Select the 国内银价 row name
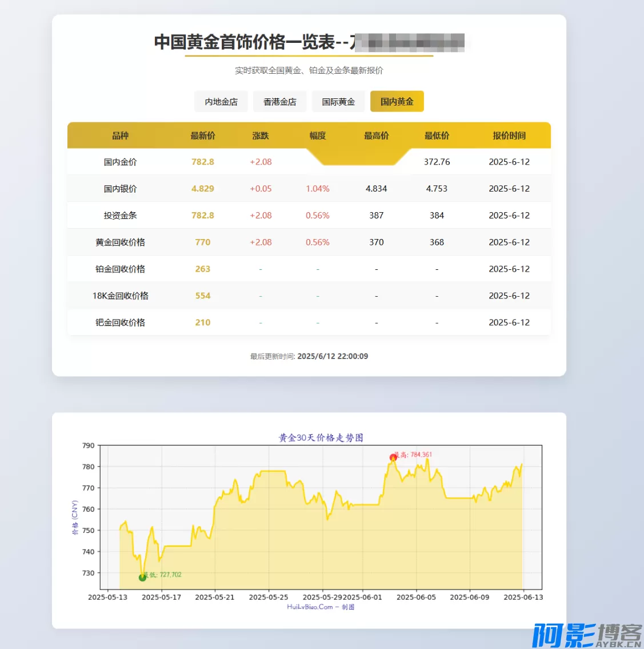This screenshot has width=644, height=649. [x=120, y=189]
